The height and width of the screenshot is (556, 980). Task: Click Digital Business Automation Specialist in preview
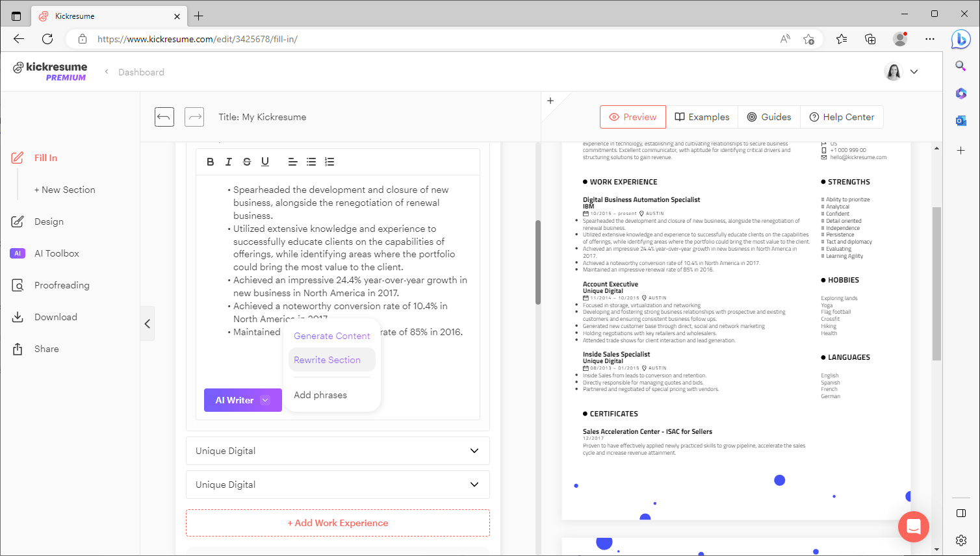(641, 199)
